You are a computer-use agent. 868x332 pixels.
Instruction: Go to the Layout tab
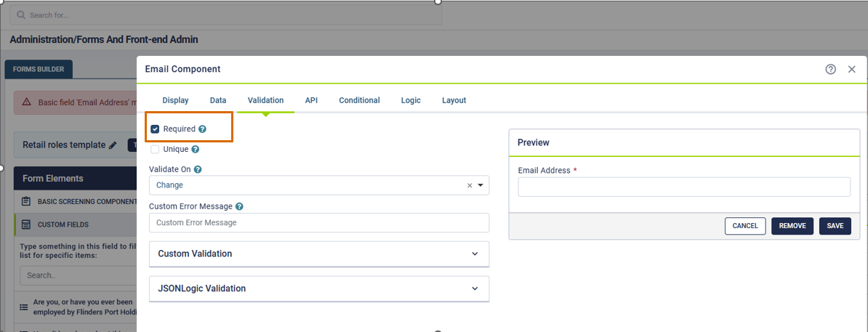(454, 100)
